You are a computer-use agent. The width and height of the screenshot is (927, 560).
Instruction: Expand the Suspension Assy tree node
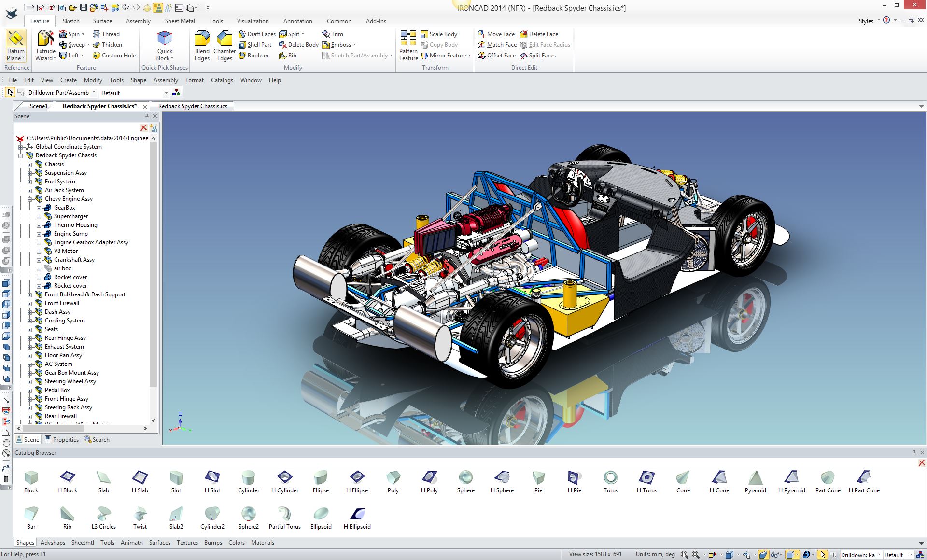tap(29, 173)
